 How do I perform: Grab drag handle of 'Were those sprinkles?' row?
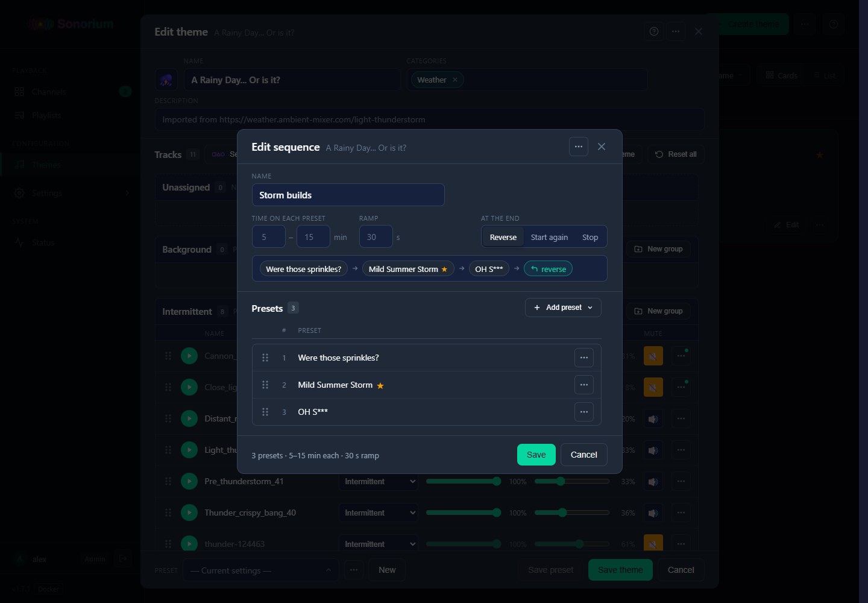point(265,358)
